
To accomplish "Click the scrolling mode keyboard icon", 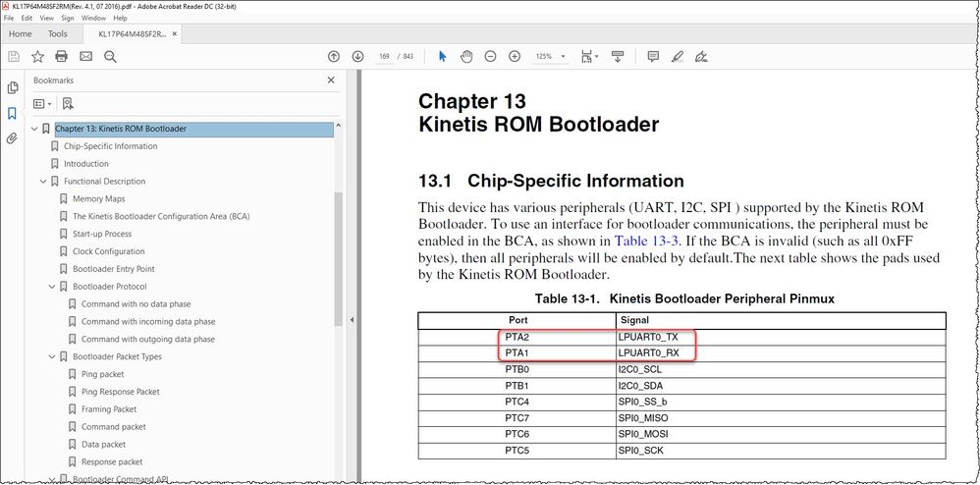I will (x=618, y=56).
